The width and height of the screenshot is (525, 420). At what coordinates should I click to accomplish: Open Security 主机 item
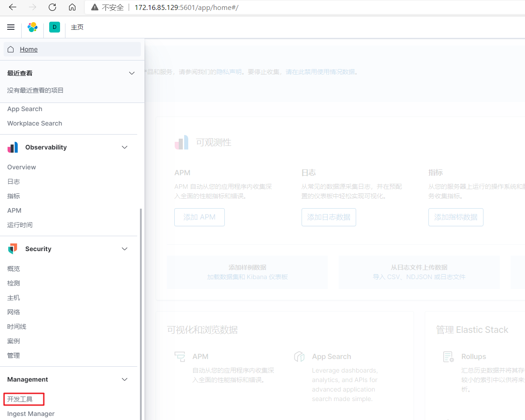coord(14,298)
